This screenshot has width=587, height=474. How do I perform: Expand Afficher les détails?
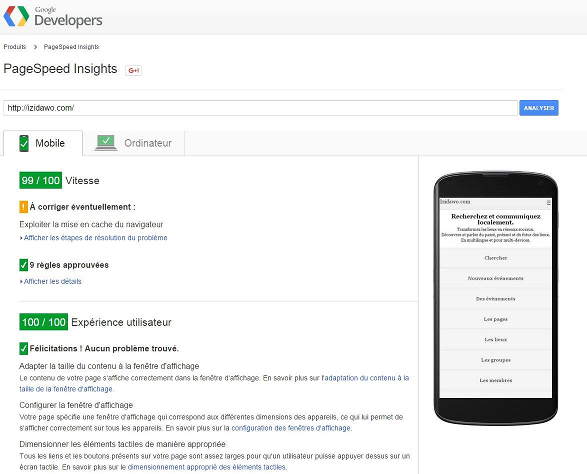click(x=51, y=282)
